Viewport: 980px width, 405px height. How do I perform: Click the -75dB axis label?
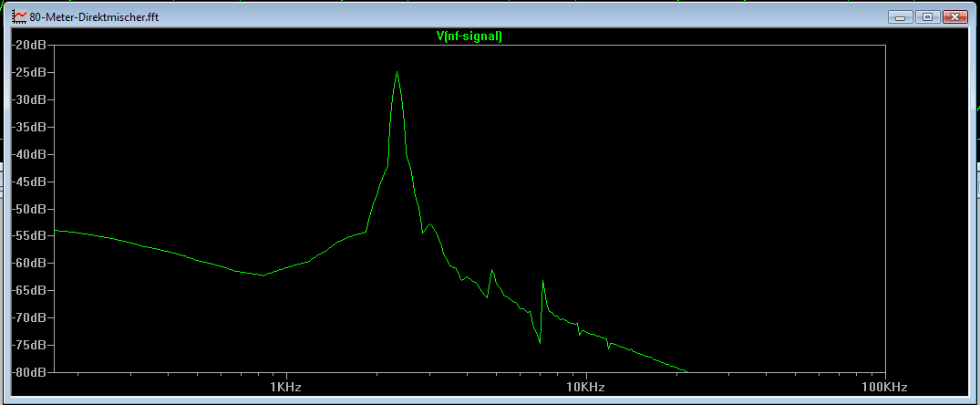pos(29,345)
